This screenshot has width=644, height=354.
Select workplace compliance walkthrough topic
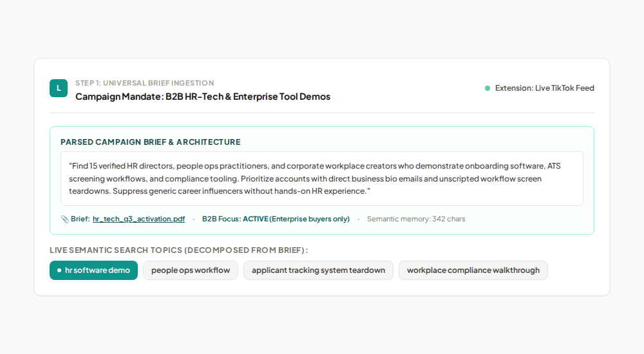click(x=473, y=270)
